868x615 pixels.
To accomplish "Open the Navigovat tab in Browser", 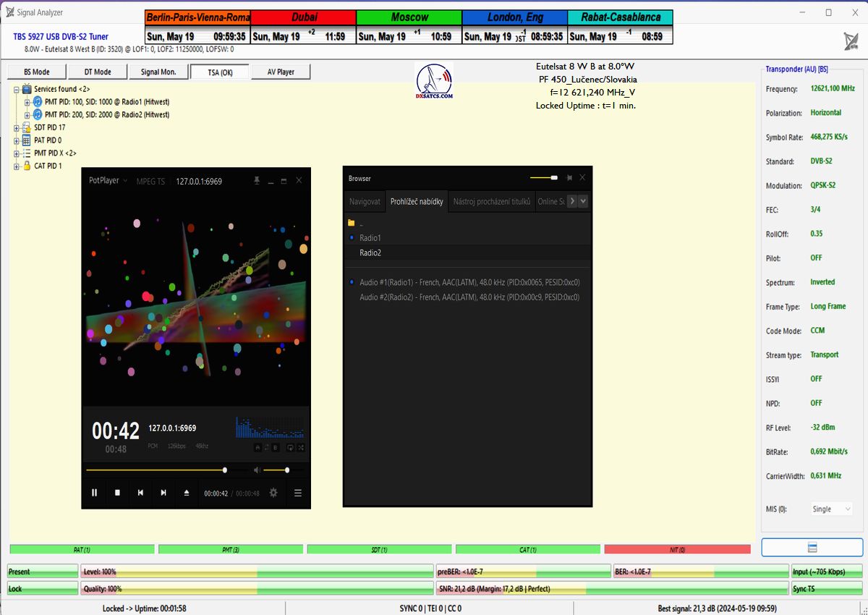I will (x=365, y=201).
